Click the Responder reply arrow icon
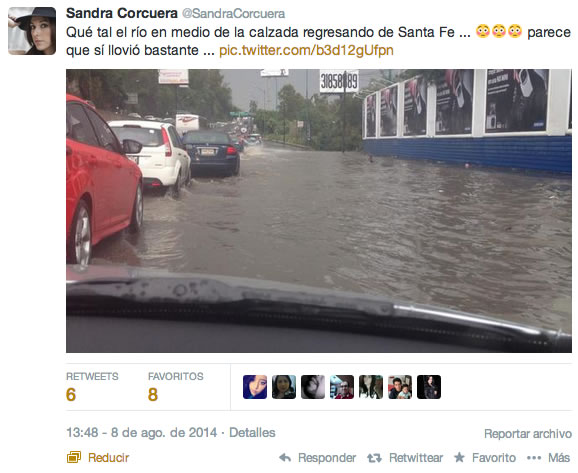578x473 pixels. (x=285, y=458)
